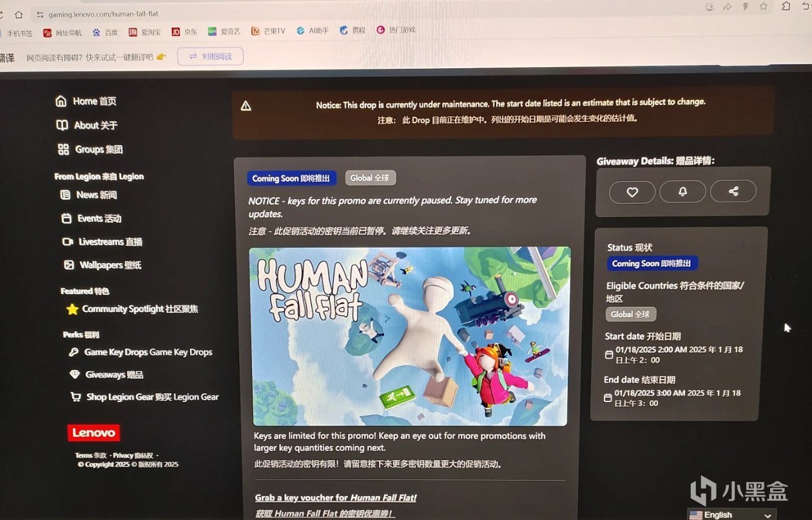Viewport: 812px width, 520px height.
Task: Open the 芒果TV bookmark
Action: click(x=268, y=31)
